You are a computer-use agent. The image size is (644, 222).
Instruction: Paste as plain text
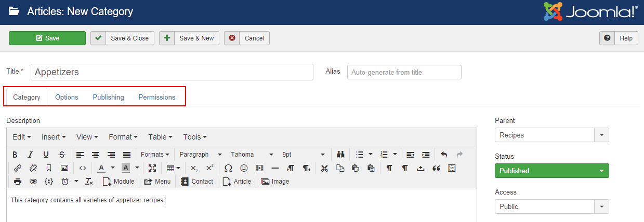point(371,168)
